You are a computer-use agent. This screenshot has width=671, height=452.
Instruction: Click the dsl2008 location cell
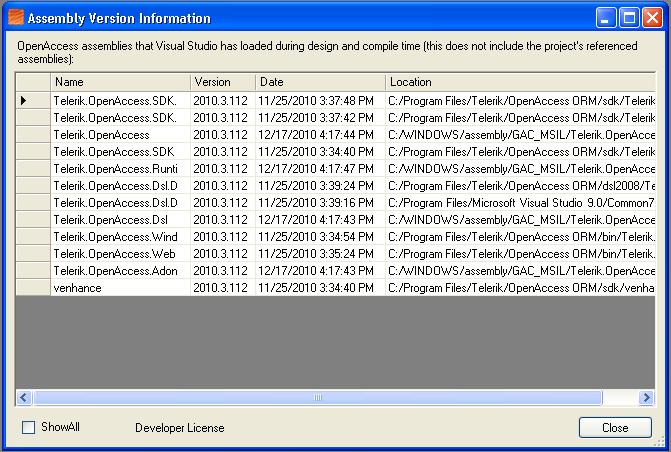pos(520,186)
